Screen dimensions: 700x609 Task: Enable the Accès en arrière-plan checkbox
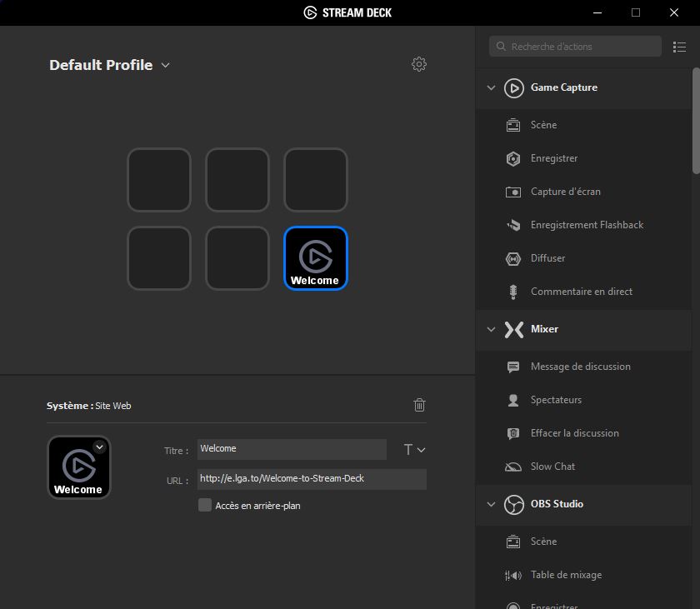click(205, 505)
